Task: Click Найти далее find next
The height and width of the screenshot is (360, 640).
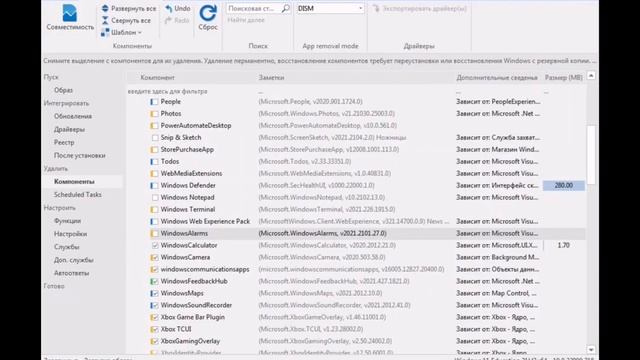Action: [x=246, y=20]
